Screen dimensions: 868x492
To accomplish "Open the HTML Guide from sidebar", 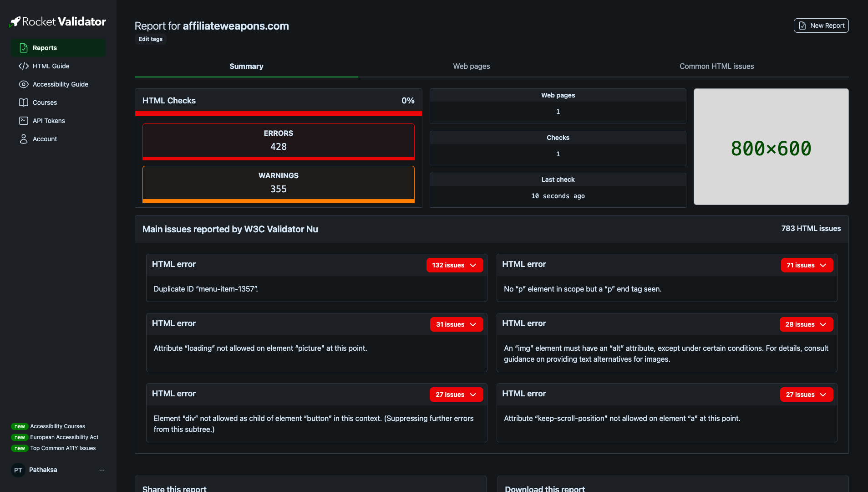I will coord(24,66).
